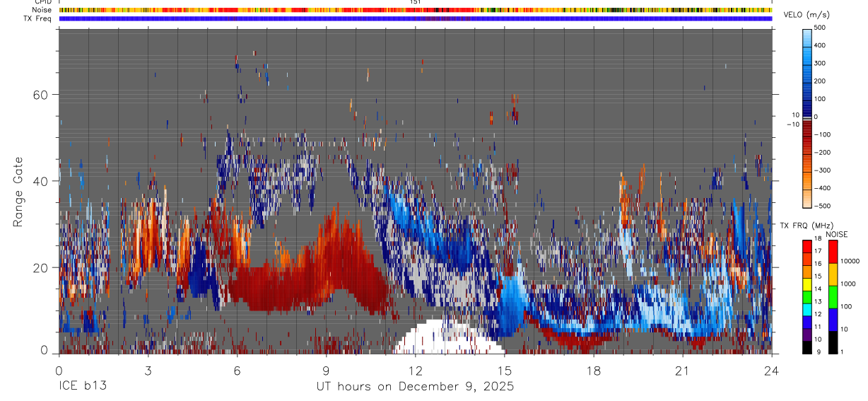This screenshot has height=401, width=868.
Task: Click the -400 tick on velocity colorbar
Action: (823, 187)
